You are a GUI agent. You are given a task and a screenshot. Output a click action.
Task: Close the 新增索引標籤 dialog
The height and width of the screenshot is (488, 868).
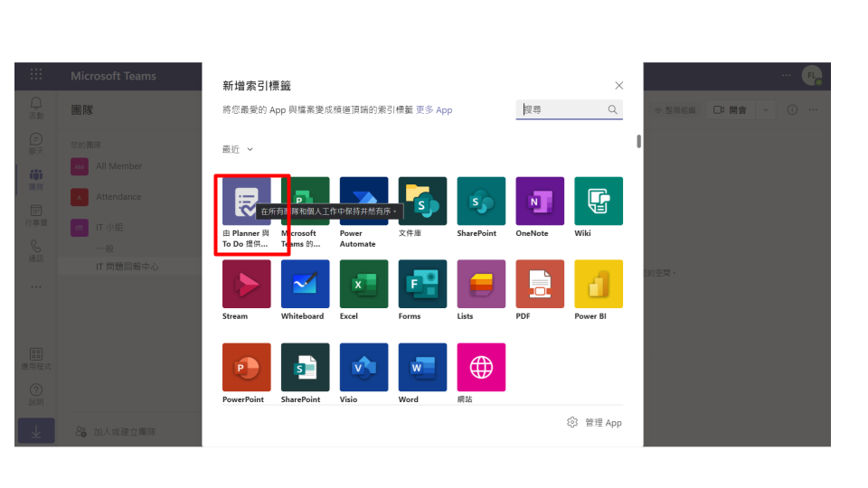point(618,85)
